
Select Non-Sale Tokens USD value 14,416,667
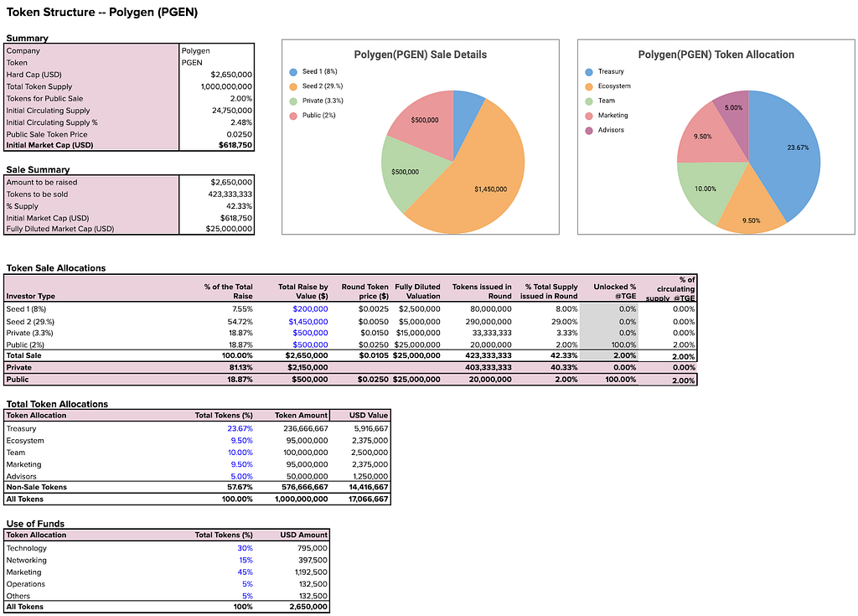tap(369, 487)
